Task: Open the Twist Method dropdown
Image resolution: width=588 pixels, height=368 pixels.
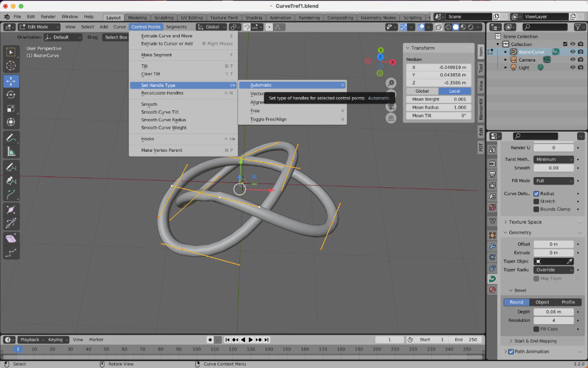Action: coord(554,159)
